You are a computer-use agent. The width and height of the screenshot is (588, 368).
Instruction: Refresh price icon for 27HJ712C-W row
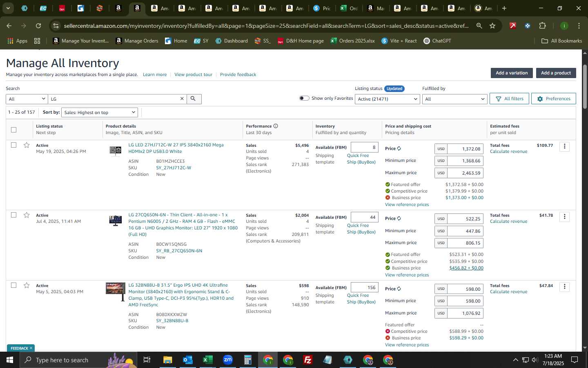pos(399,148)
